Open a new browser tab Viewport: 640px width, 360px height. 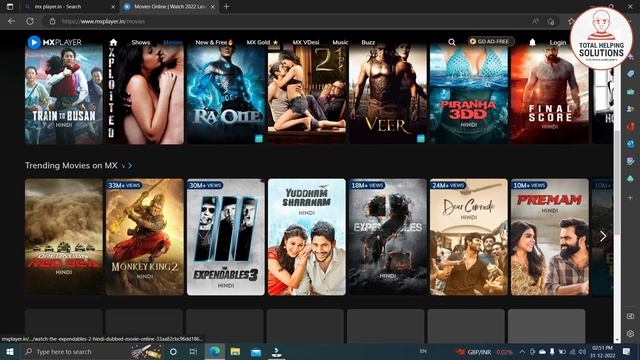coord(226,7)
